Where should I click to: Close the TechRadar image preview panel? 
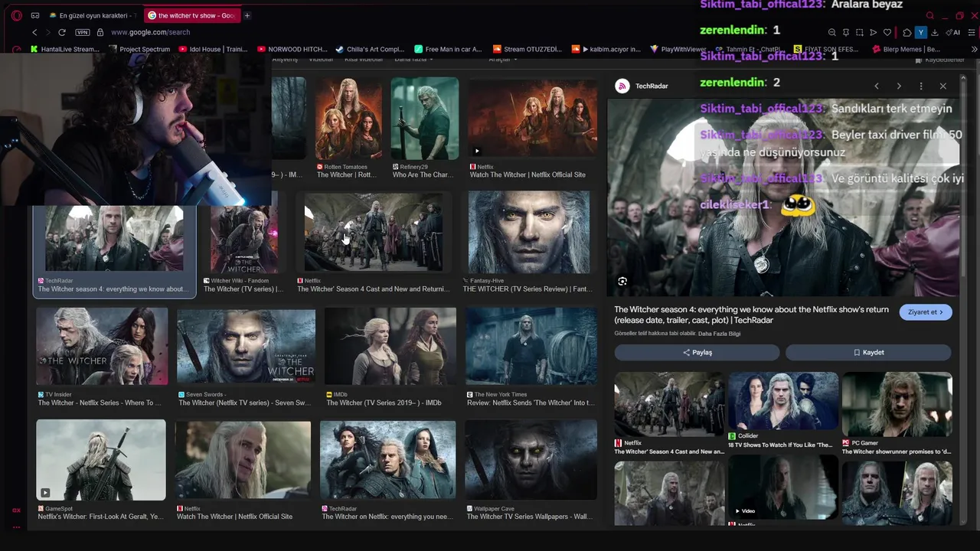coord(943,86)
